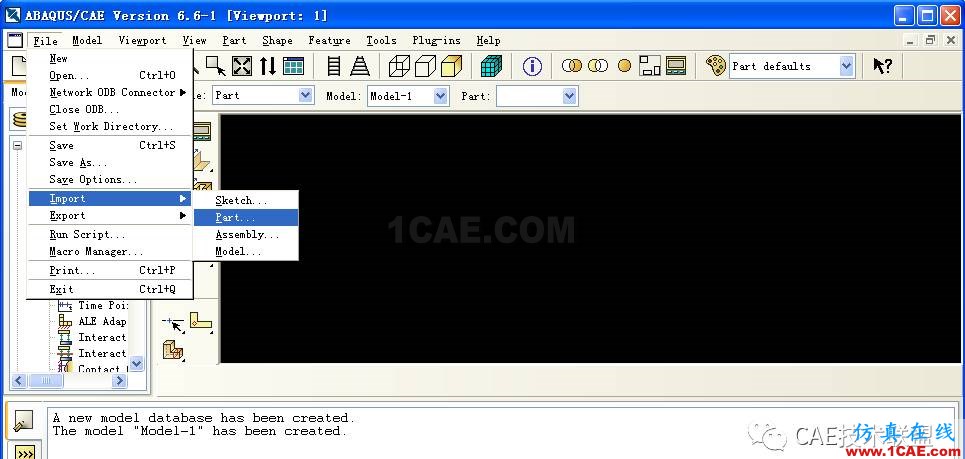
Task: Open the Plug-ins menu
Action: click(x=436, y=41)
